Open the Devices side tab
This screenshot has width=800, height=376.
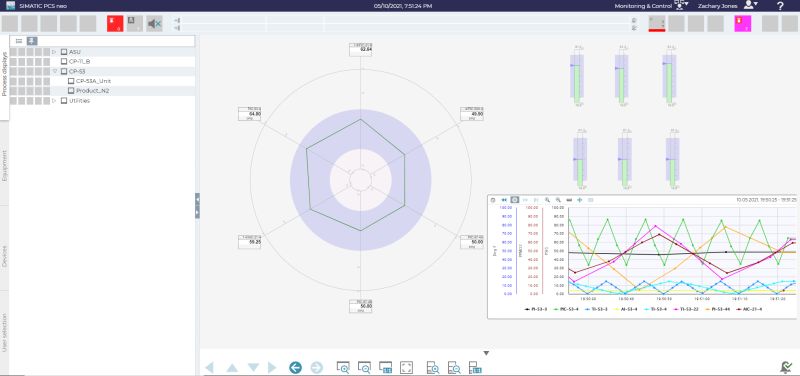pyautogui.click(x=5, y=256)
